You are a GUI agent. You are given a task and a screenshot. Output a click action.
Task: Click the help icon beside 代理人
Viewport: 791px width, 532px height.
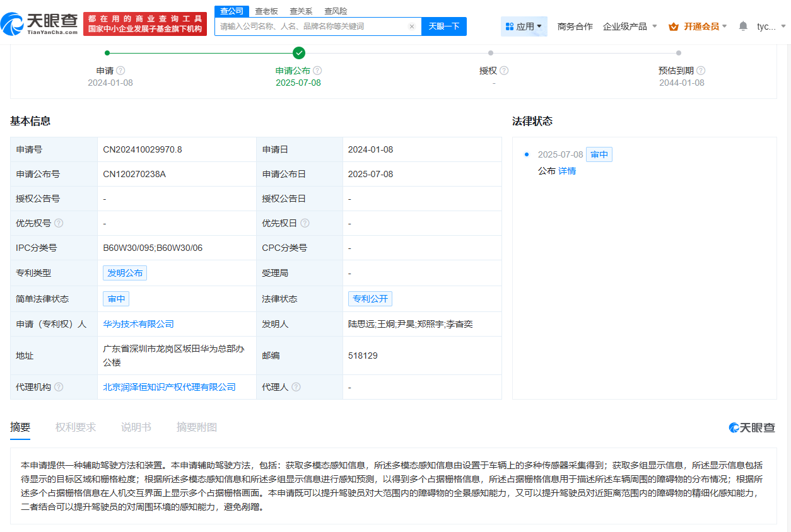coord(296,387)
